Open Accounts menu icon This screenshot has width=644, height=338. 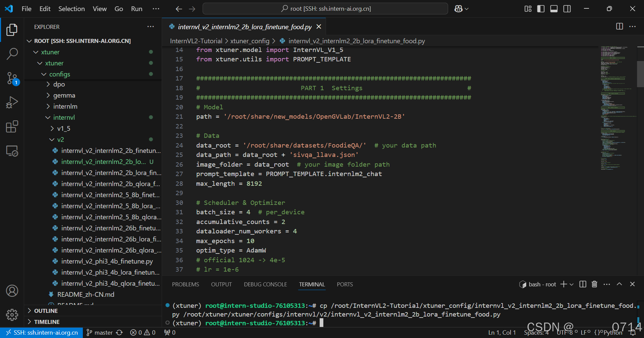click(12, 291)
